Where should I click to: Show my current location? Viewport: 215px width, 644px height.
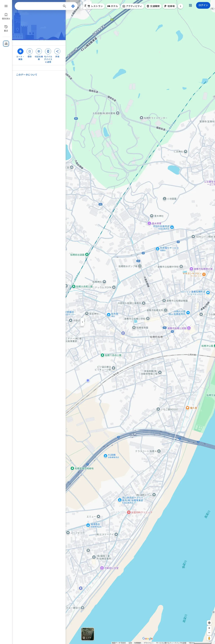pyautogui.click(x=209, y=623)
